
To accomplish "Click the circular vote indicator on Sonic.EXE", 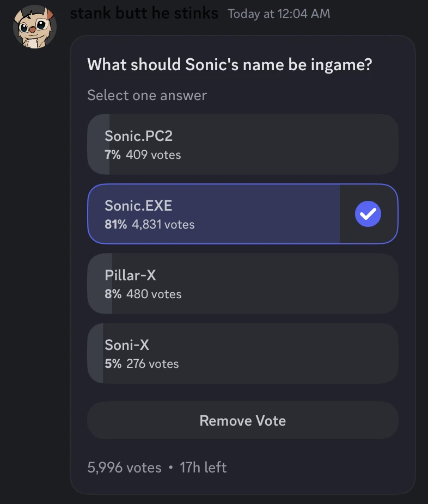I will [x=368, y=214].
